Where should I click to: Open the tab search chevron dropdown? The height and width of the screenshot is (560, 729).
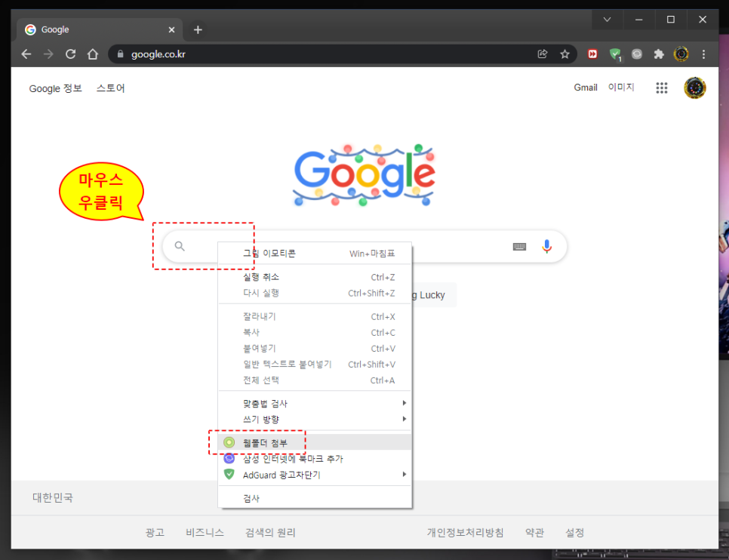click(607, 20)
